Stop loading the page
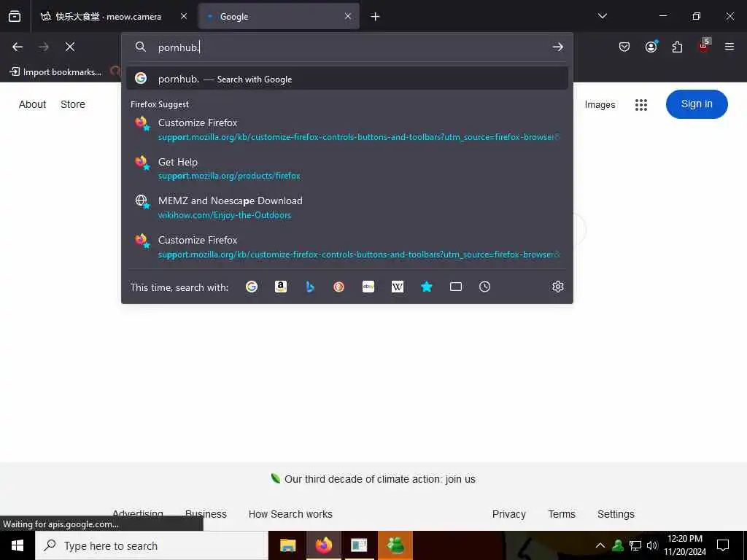Image resolution: width=747 pixels, height=560 pixels. [x=70, y=47]
